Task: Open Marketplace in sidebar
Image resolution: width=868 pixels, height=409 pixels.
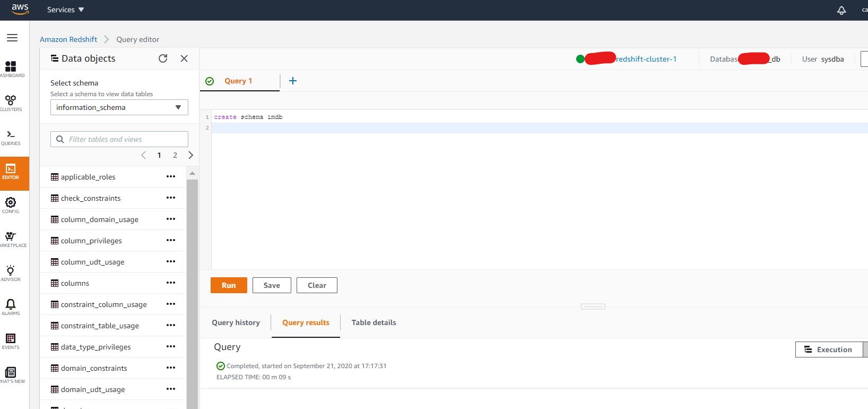Action: pyautogui.click(x=13, y=240)
